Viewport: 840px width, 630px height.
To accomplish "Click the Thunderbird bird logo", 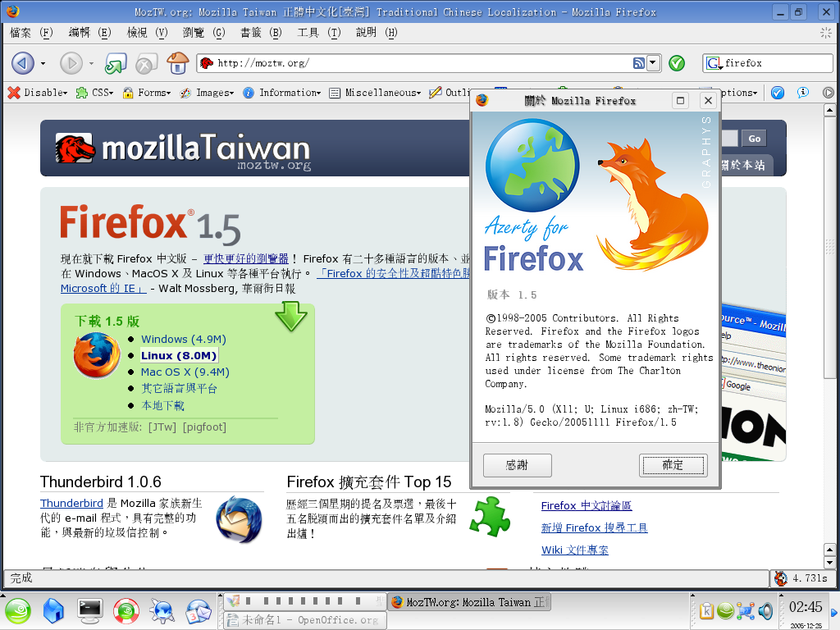I will click(239, 518).
